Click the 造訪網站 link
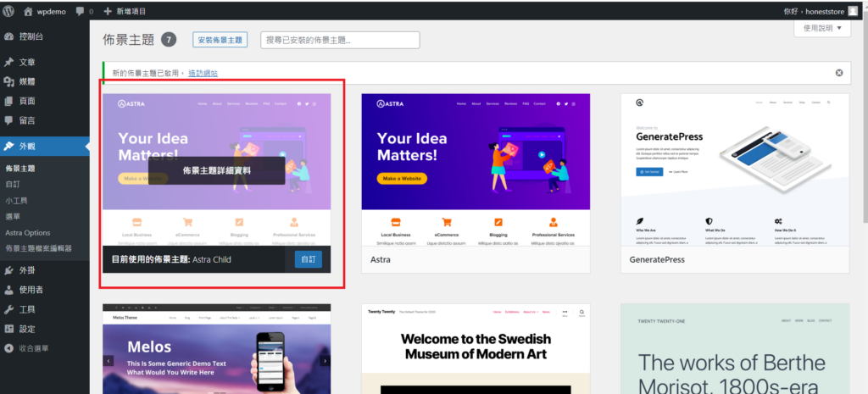This screenshot has height=394, width=868. (203, 73)
